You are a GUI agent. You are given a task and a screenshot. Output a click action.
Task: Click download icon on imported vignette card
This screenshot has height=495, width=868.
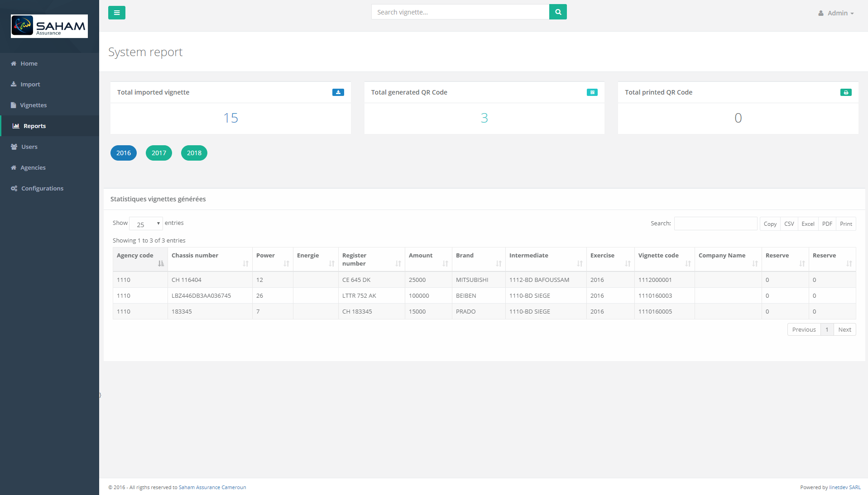click(338, 92)
